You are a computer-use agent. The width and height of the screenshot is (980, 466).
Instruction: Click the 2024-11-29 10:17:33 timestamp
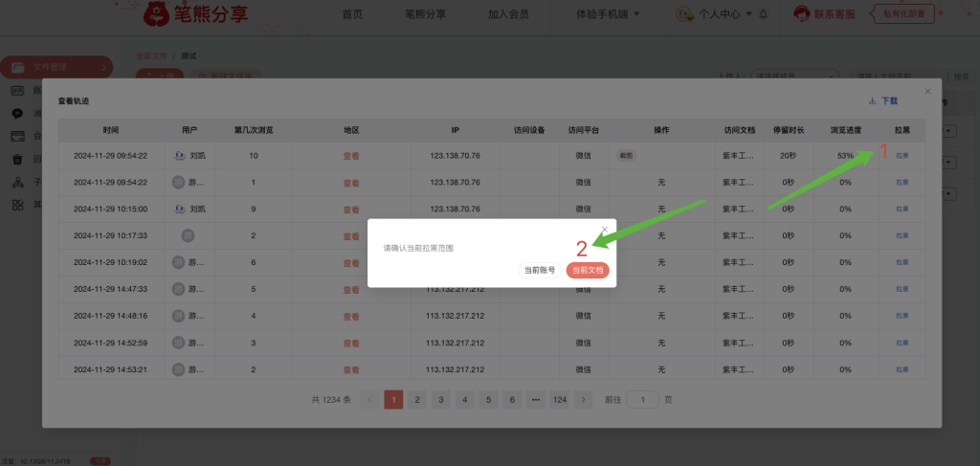pos(111,236)
